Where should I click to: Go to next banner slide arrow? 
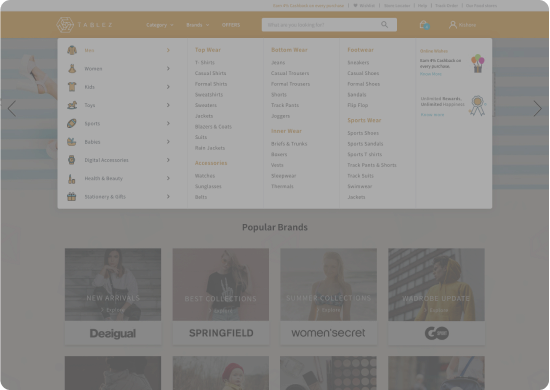click(x=537, y=108)
